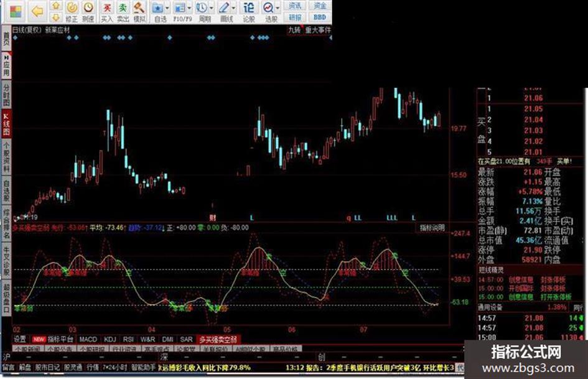
Task: Click the 05 month marker on timeline
Action: [x=227, y=330]
